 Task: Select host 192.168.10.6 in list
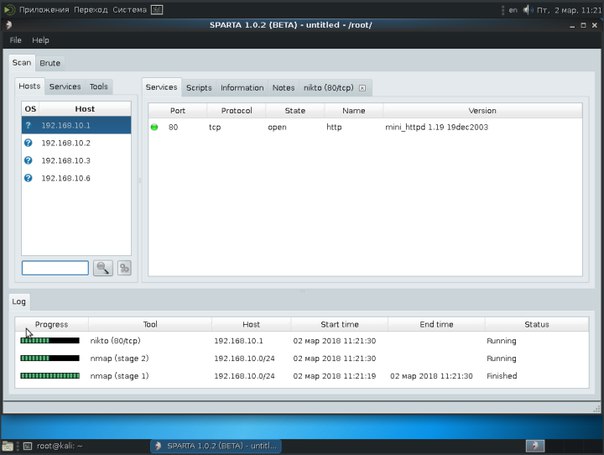click(66, 178)
